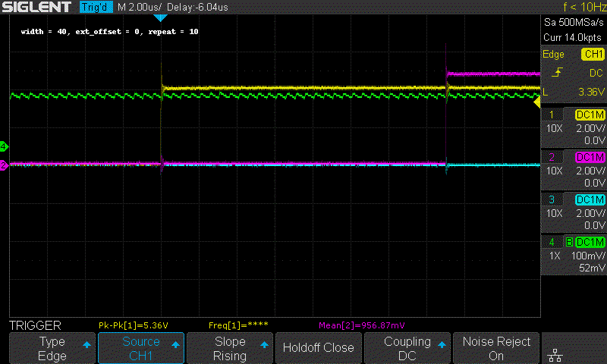Click the trigger coupling DC label
The height and width of the screenshot is (364, 607).
pos(596,73)
